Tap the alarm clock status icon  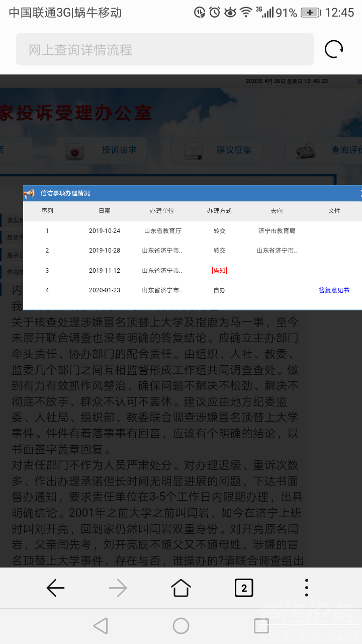click(215, 12)
